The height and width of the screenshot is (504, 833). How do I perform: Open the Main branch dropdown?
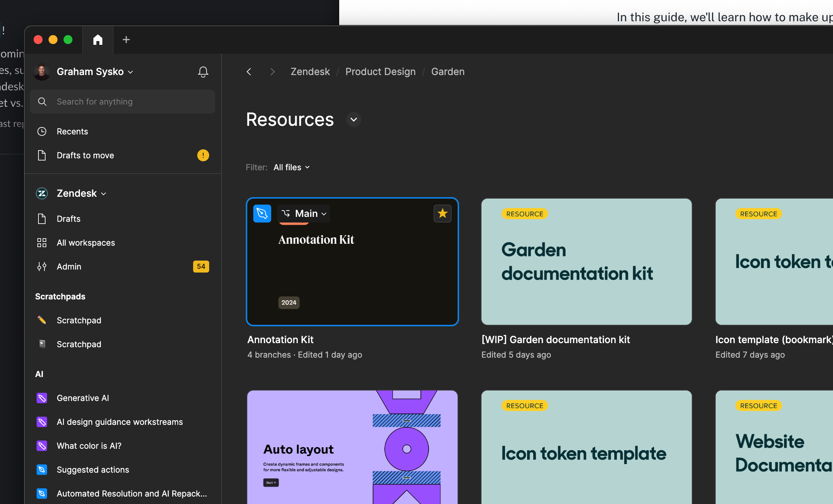click(304, 214)
